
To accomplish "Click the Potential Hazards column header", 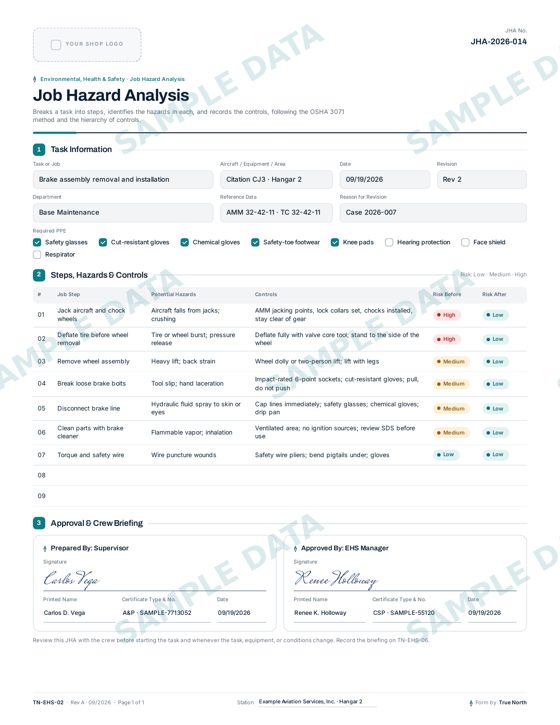I will (173, 295).
